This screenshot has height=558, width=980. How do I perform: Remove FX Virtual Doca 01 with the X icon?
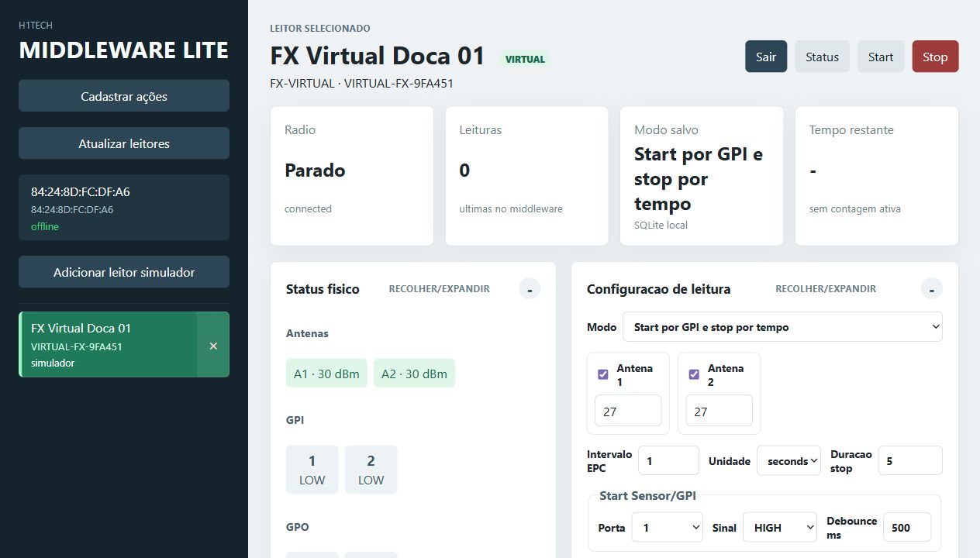pos(213,346)
